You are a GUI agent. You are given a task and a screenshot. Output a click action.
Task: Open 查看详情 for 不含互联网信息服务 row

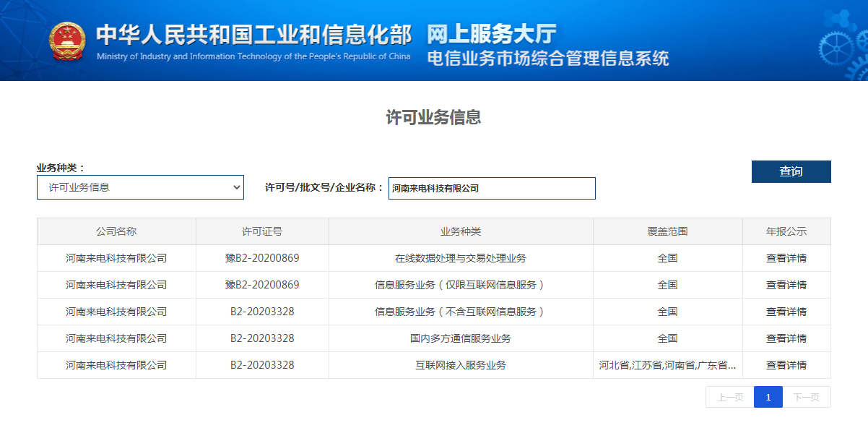pos(786,312)
